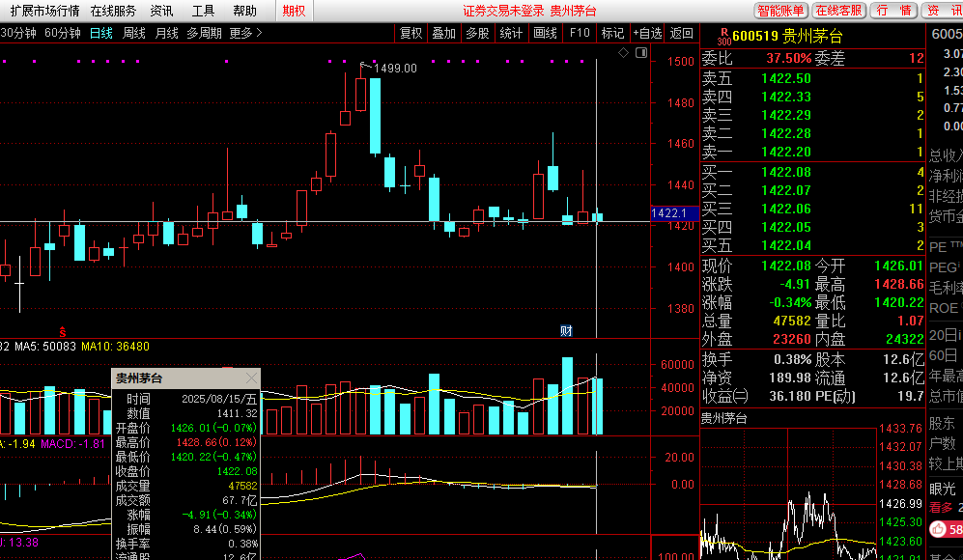963x560 pixels.
Task: Click the R300 margin badge icon
Action: click(x=724, y=37)
